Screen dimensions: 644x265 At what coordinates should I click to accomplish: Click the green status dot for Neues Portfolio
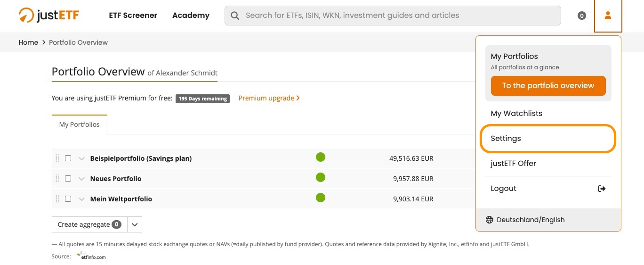tap(321, 177)
